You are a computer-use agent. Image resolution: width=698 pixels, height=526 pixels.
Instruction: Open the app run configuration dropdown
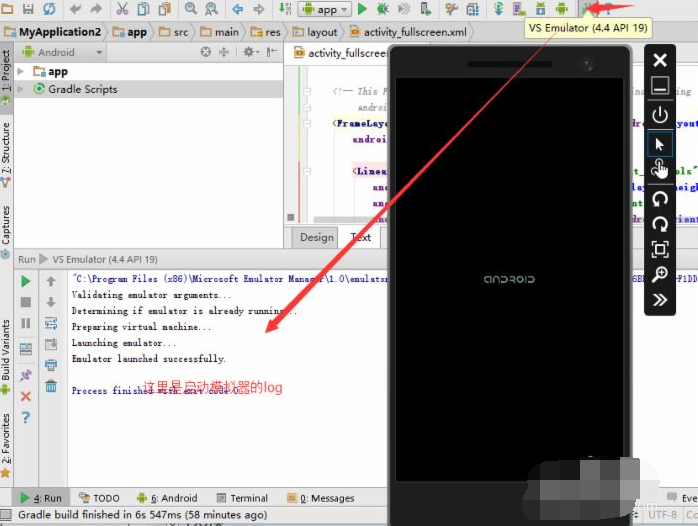pos(326,9)
